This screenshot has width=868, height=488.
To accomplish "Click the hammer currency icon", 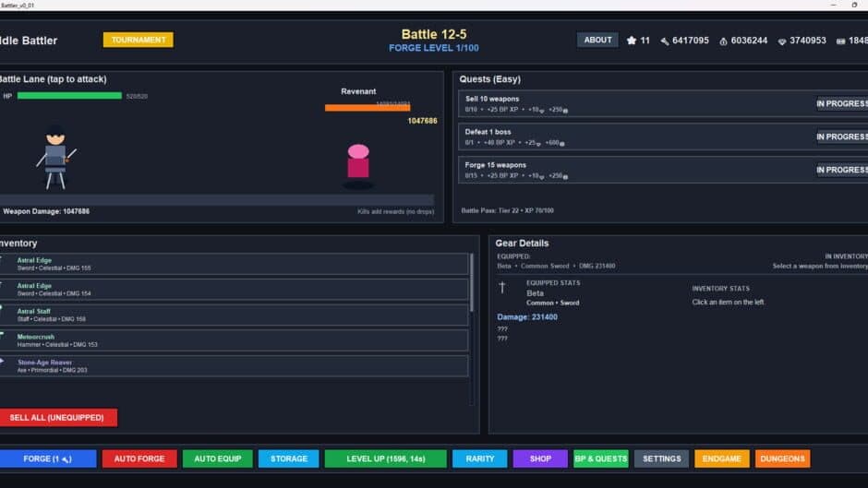I will (664, 41).
